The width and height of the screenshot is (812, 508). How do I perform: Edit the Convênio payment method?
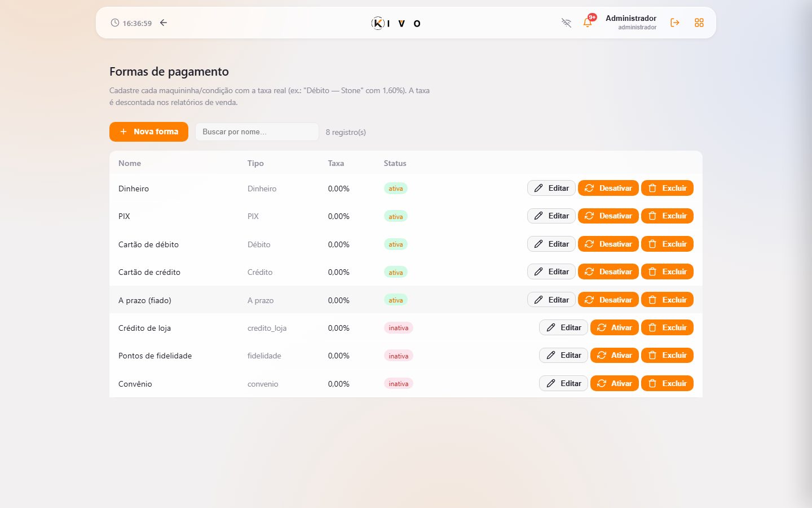[564, 383]
